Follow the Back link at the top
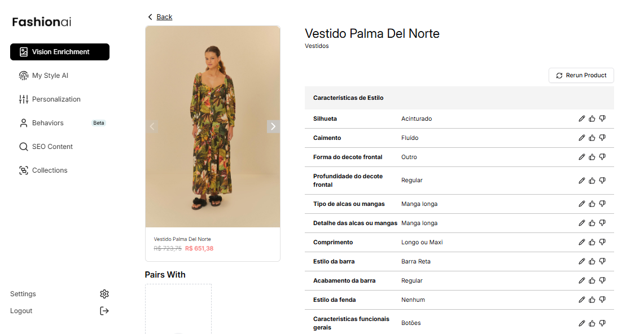 (163, 17)
